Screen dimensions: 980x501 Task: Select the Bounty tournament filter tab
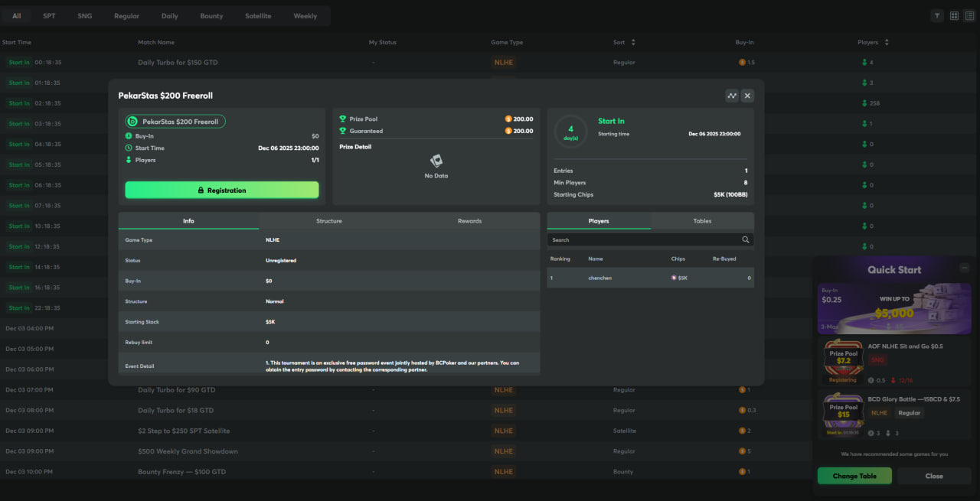211,16
